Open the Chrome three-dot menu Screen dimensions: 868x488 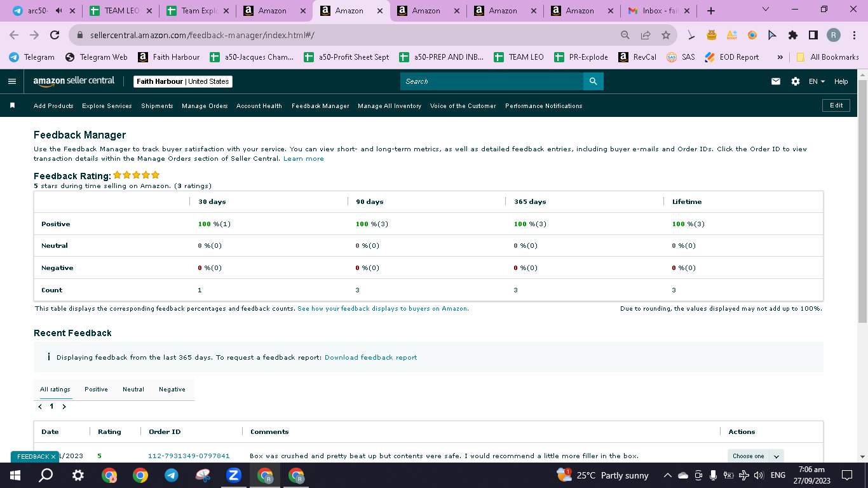point(854,36)
